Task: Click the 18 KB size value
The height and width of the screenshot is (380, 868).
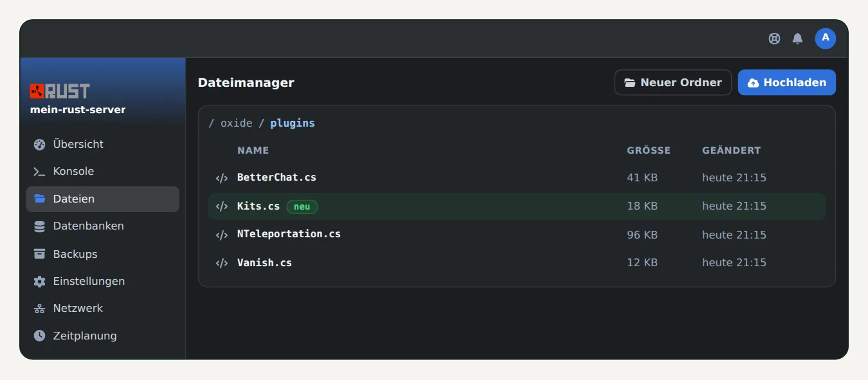Action: (x=642, y=206)
